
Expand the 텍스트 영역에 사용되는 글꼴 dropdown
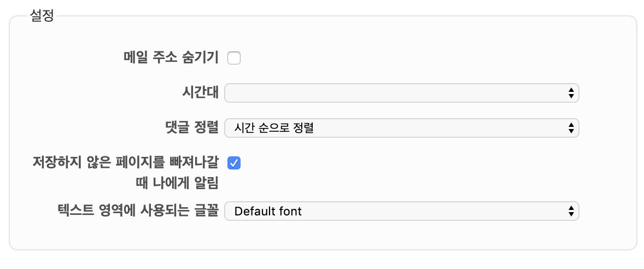(401, 210)
